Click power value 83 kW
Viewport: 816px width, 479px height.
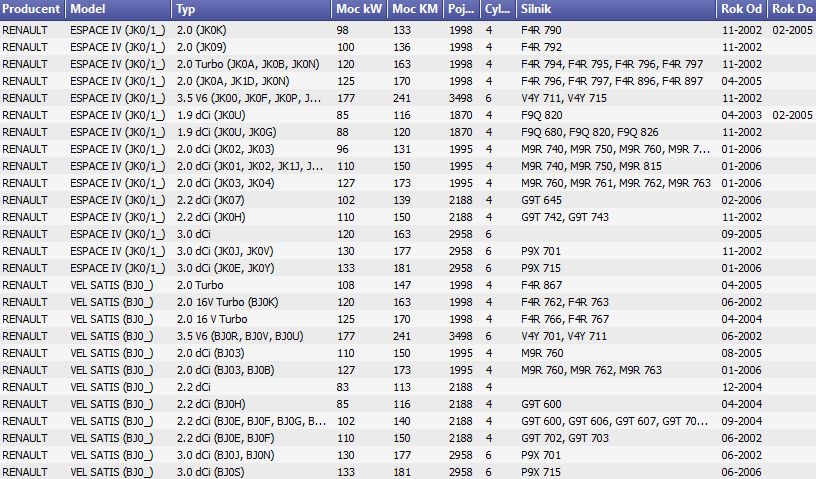click(x=342, y=387)
